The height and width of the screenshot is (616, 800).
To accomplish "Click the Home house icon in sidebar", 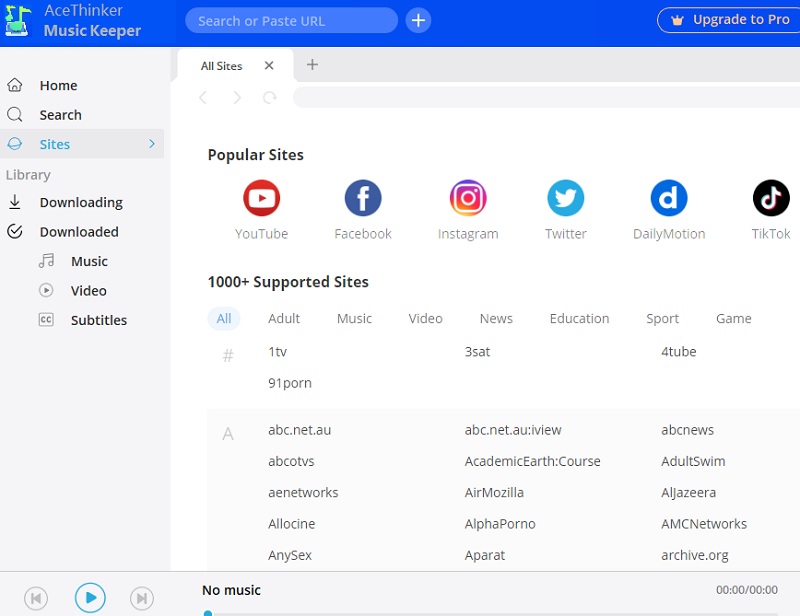I will pyautogui.click(x=15, y=85).
